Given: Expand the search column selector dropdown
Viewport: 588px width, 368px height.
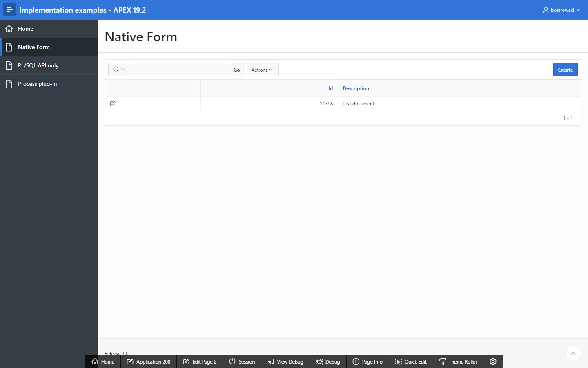Looking at the screenshot, I should click(x=119, y=70).
